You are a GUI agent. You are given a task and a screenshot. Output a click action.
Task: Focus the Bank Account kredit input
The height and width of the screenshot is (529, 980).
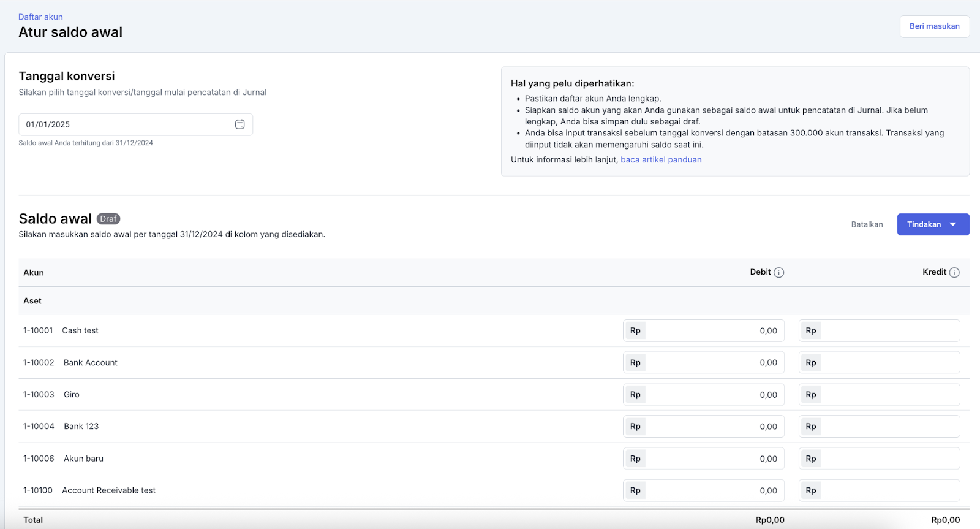[888, 363]
